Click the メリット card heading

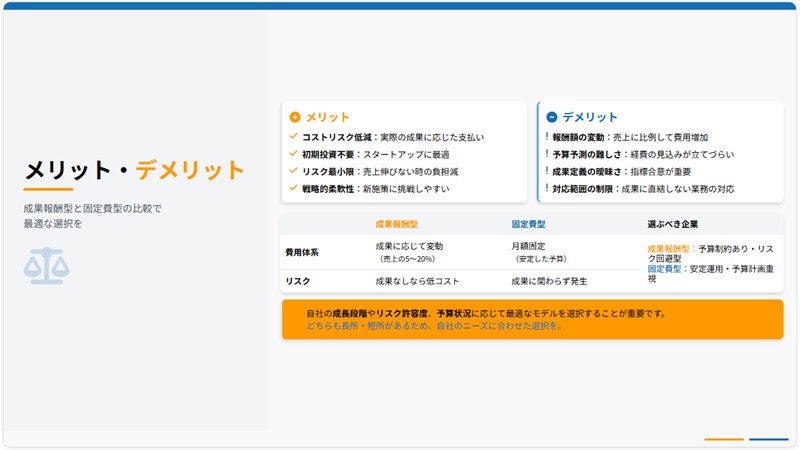click(328, 117)
